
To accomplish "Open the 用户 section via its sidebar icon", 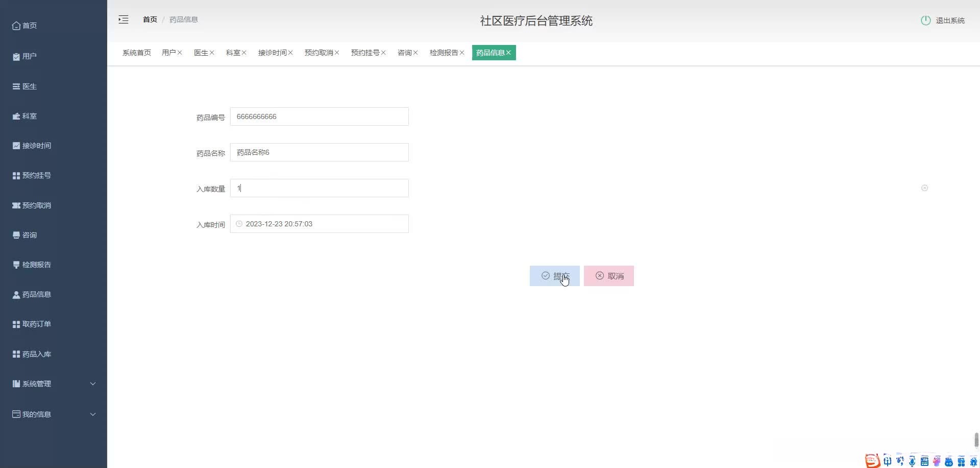I will [x=16, y=56].
